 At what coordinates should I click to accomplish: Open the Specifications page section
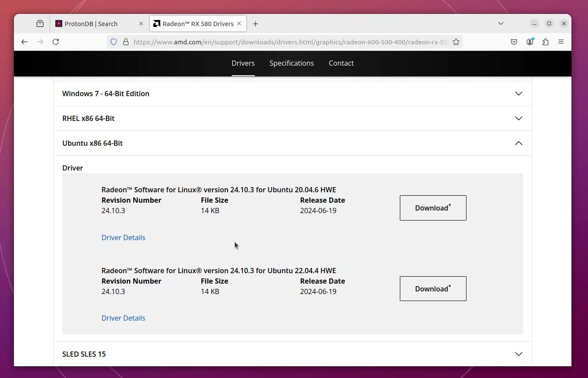click(291, 63)
